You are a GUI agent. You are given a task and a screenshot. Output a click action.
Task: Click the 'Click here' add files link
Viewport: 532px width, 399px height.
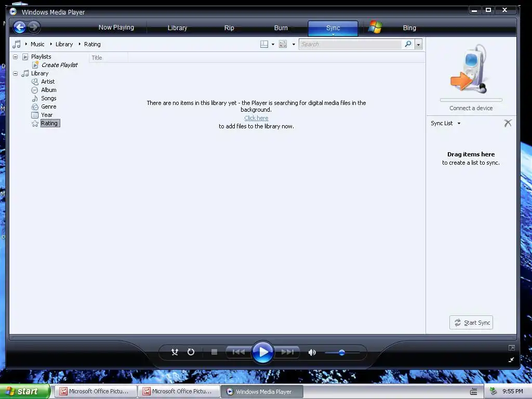[256, 118]
